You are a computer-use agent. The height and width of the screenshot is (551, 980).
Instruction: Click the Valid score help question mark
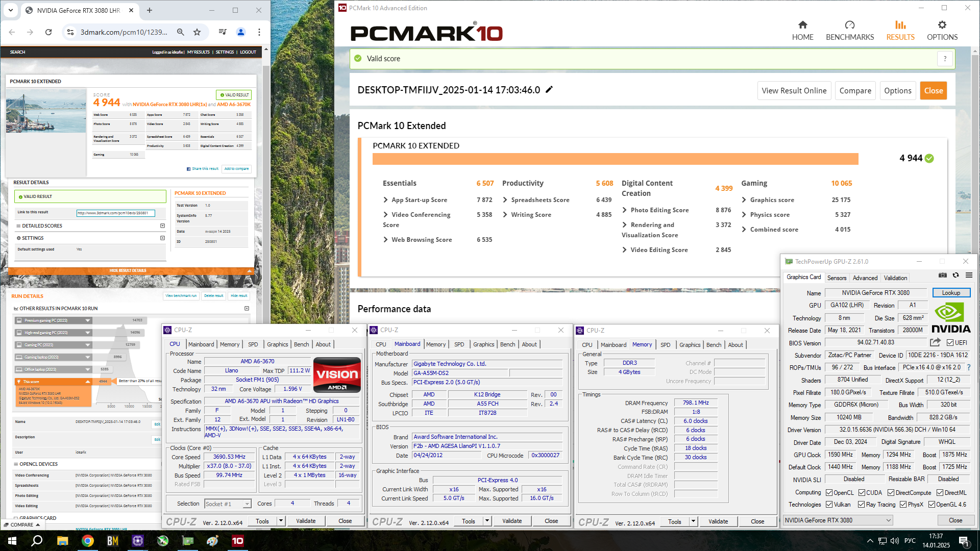(x=945, y=59)
